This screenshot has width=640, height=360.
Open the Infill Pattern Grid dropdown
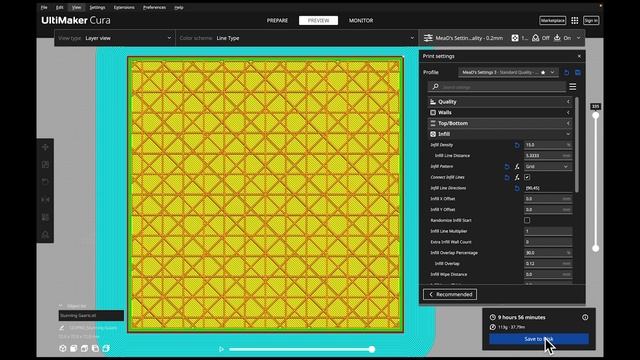(x=548, y=167)
